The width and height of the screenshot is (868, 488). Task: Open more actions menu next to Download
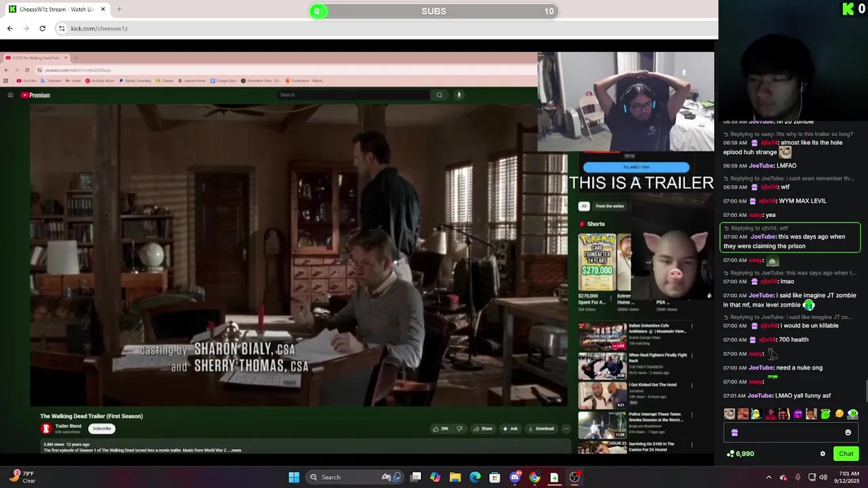566,428
